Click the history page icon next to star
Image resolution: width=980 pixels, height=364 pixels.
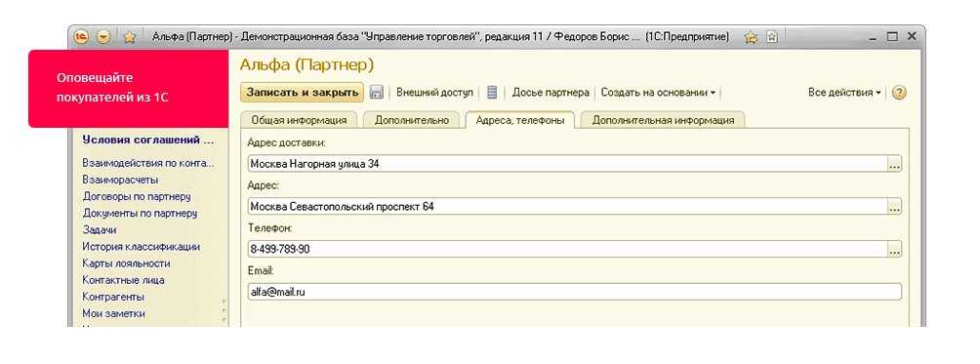(772, 37)
